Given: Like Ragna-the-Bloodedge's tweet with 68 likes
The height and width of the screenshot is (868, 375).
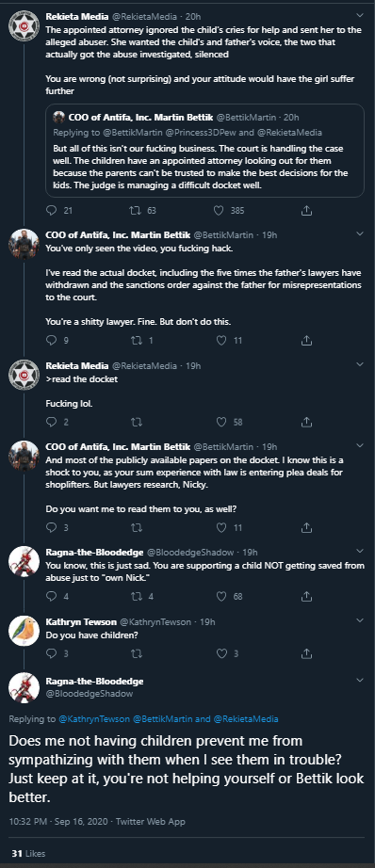Looking at the screenshot, I should click(221, 596).
